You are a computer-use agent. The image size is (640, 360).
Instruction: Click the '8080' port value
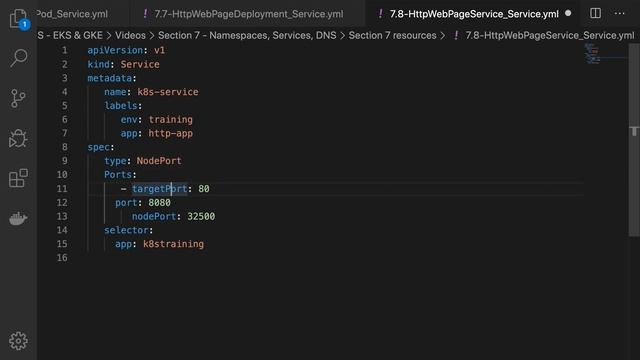click(160, 202)
